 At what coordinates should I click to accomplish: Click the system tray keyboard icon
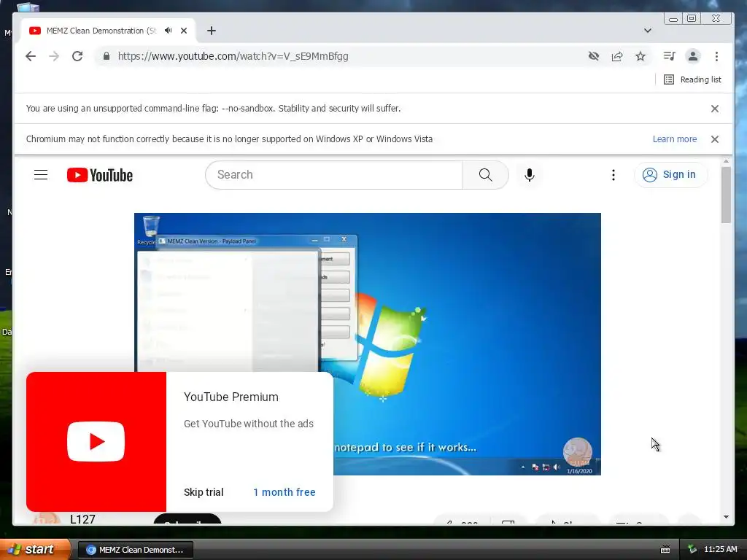click(665, 550)
